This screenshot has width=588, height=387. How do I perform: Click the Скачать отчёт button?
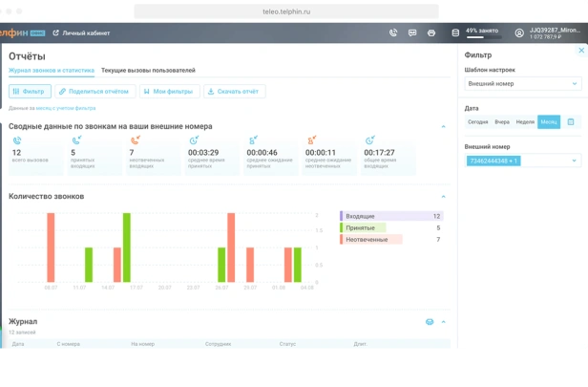coord(235,91)
